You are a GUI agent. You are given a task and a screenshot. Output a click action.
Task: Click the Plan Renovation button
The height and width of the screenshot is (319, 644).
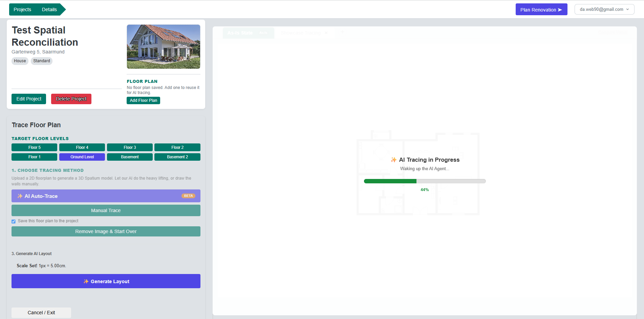[541, 9]
